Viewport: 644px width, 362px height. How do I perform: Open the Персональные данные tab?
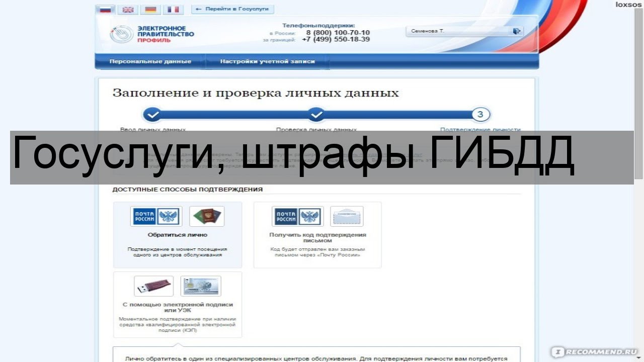tap(150, 61)
